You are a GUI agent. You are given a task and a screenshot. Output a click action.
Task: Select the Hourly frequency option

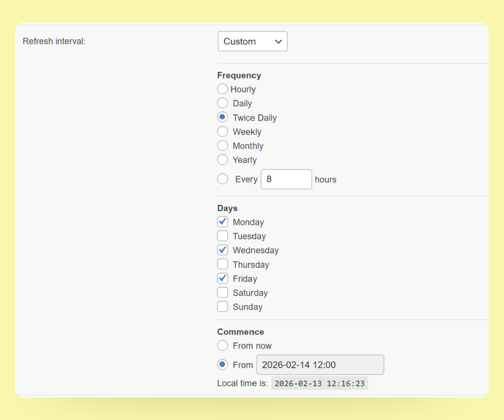(223, 89)
